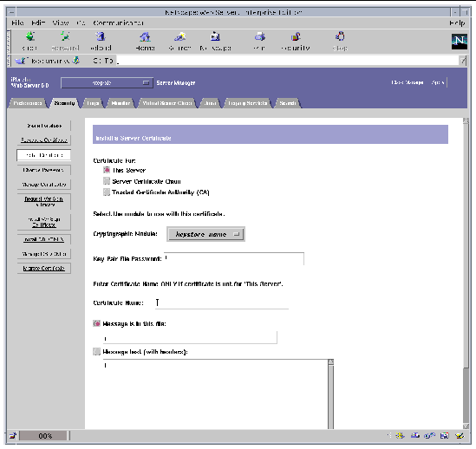Click the Class Manager link

pyautogui.click(x=408, y=82)
